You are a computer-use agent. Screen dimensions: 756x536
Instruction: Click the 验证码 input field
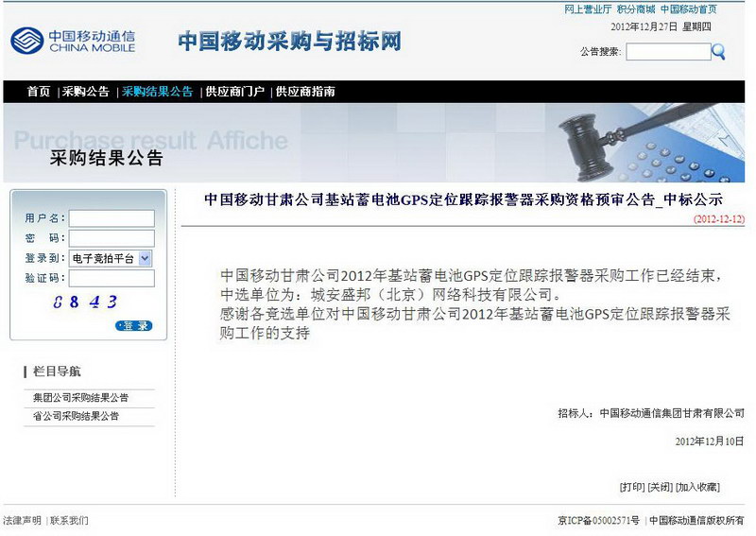pos(112,278)
